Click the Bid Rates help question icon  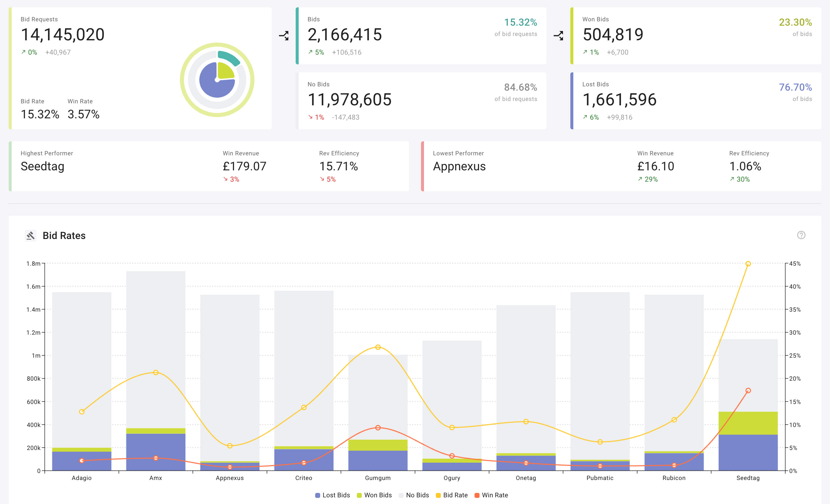click(801, 235)
